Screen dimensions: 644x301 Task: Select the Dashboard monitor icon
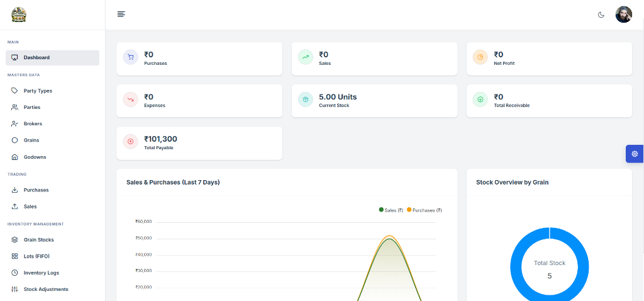tap(15, 57)
